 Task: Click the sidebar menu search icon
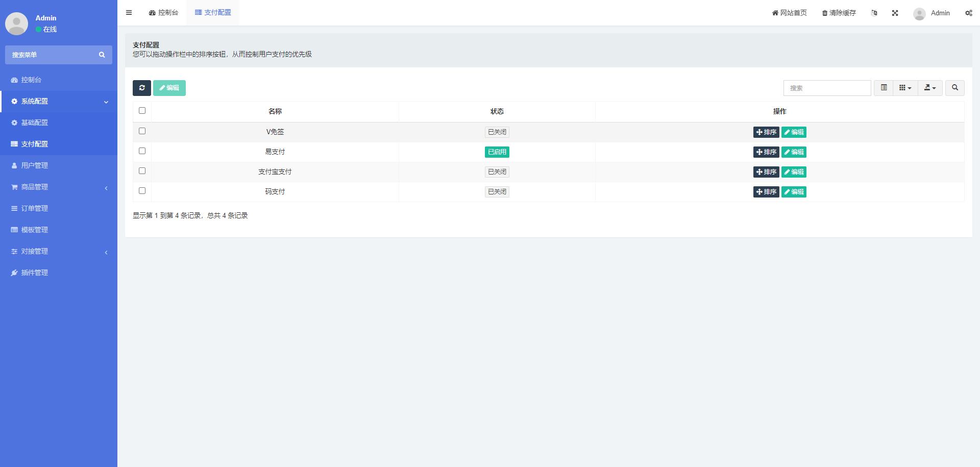click(102, 55)
